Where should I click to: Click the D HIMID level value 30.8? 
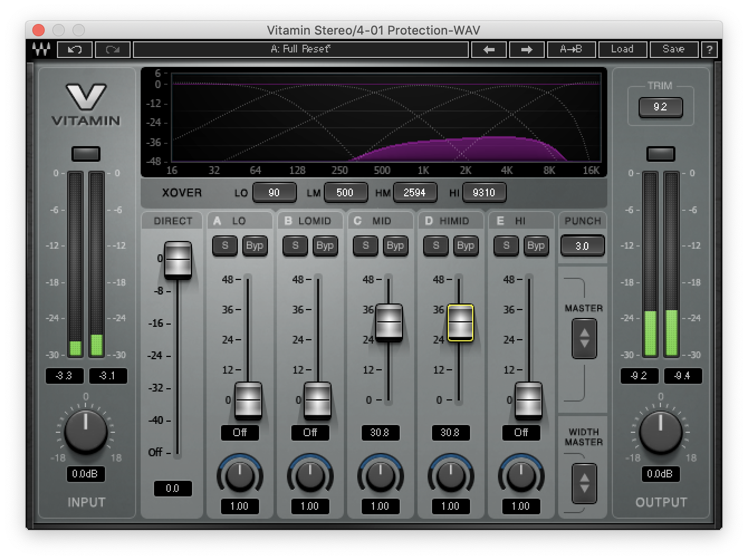[450, 433]
